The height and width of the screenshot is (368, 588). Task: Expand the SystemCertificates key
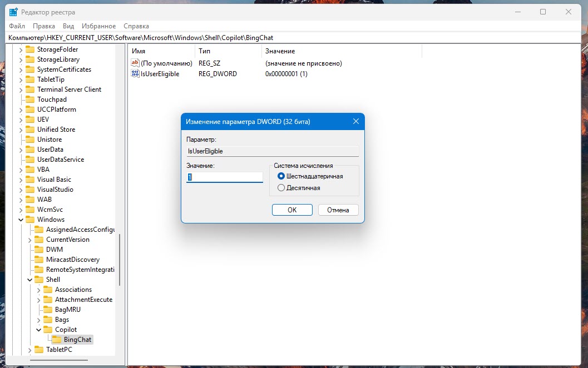coord(21,69)
